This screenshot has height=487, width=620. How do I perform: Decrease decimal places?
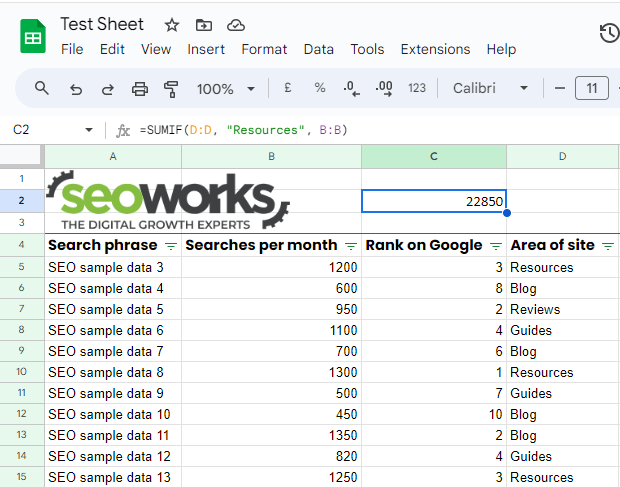pyautogui.click(x=352, y=89)
